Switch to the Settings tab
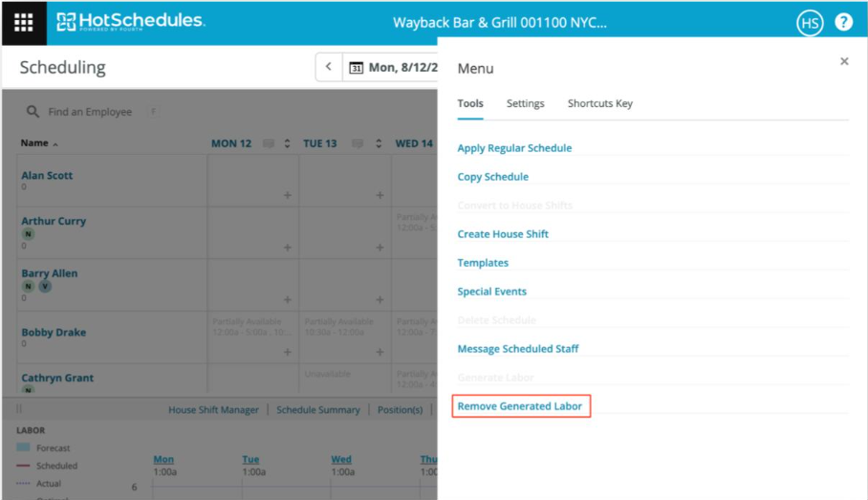This screenshot has height=500, width=868. tap(525, 103)
